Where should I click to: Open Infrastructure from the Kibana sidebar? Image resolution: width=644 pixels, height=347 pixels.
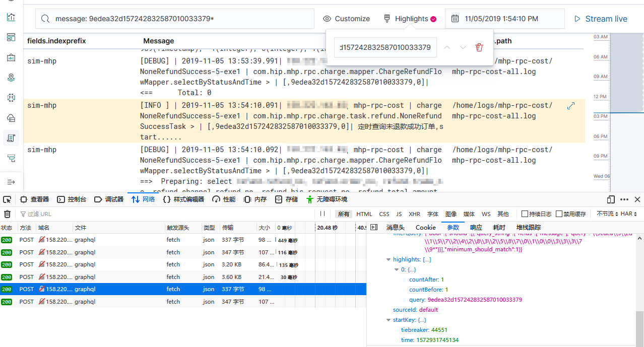pyautogui.click(x=11, y=118)
